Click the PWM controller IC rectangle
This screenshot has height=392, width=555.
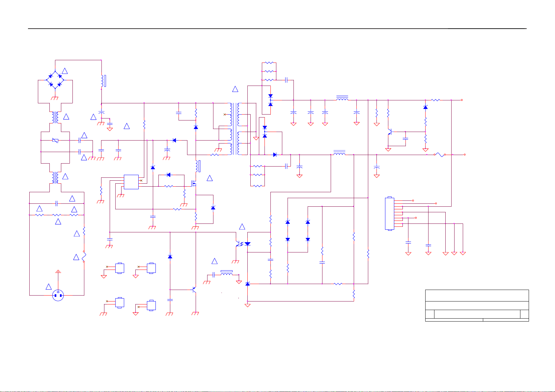131,182
